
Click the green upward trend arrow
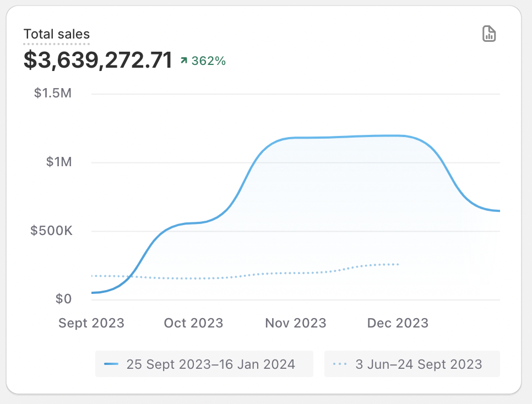pos(184,61)
